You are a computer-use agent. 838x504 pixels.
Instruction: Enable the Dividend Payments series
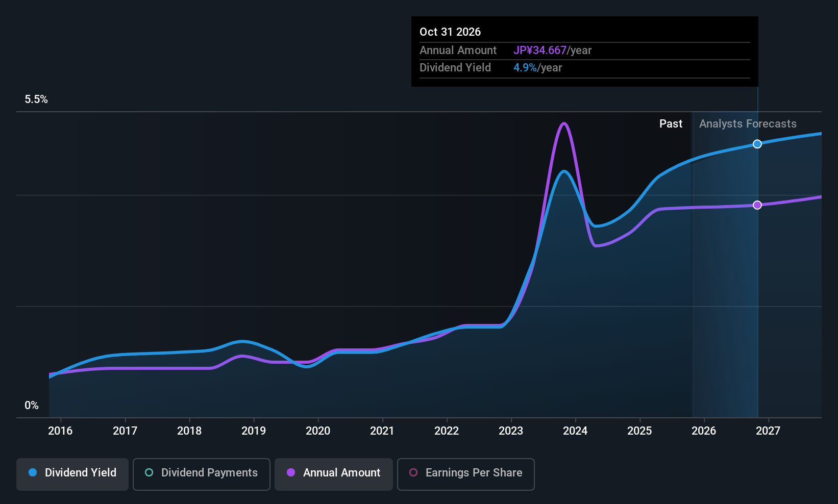(x=201, y=473)
